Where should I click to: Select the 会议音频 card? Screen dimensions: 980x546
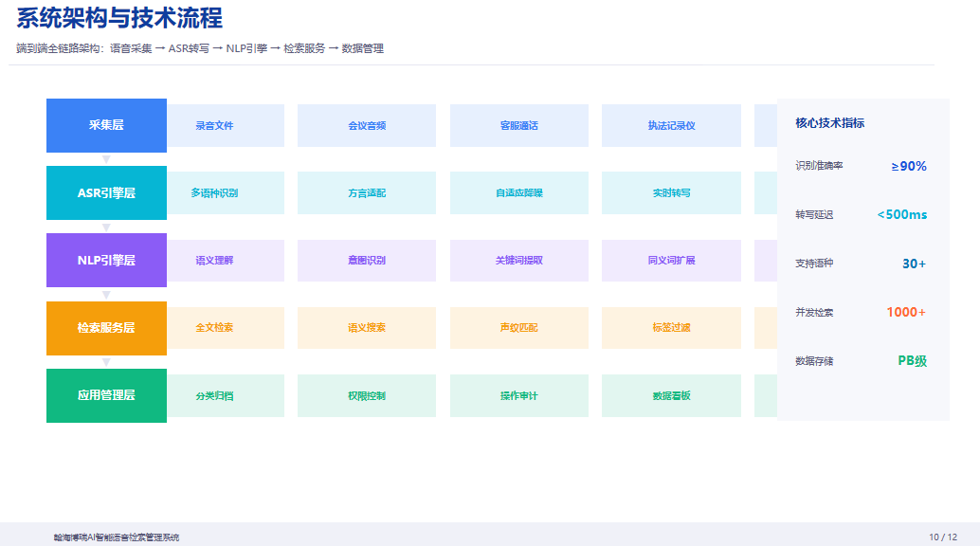coord(367,126)
